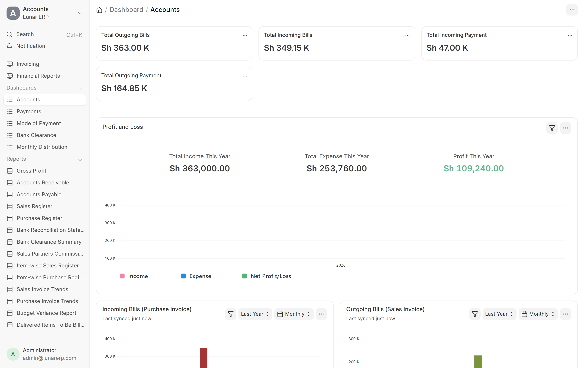The height and width of the screenshot is (368, 588).
Task: Open Last Year dropdown on Incoming Bills
Action: pyautogui.click(x=255, y=314)
